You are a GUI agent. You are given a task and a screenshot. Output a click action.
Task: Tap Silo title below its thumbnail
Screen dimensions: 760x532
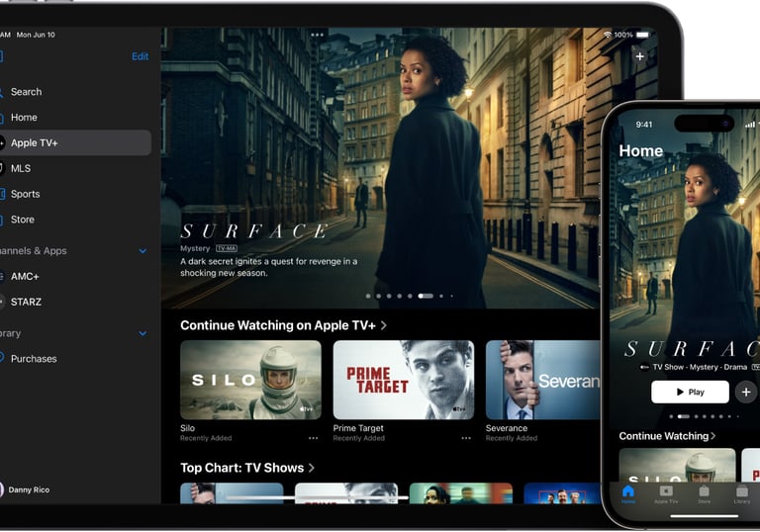click(x=188, y=428)
